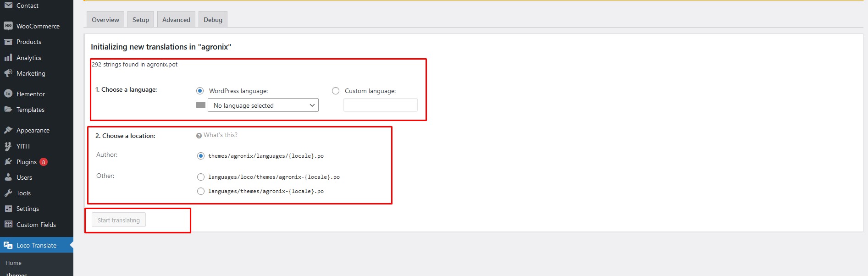Open Plugins via its plug icon
This screenshot has height=276, width=868.
coord(8,162)
